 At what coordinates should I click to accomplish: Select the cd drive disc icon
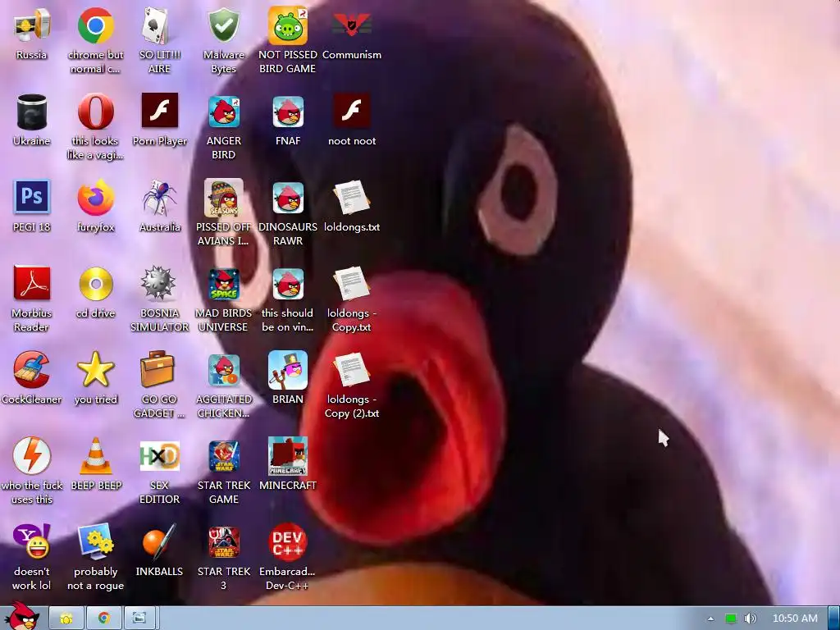tap(95, 284)
